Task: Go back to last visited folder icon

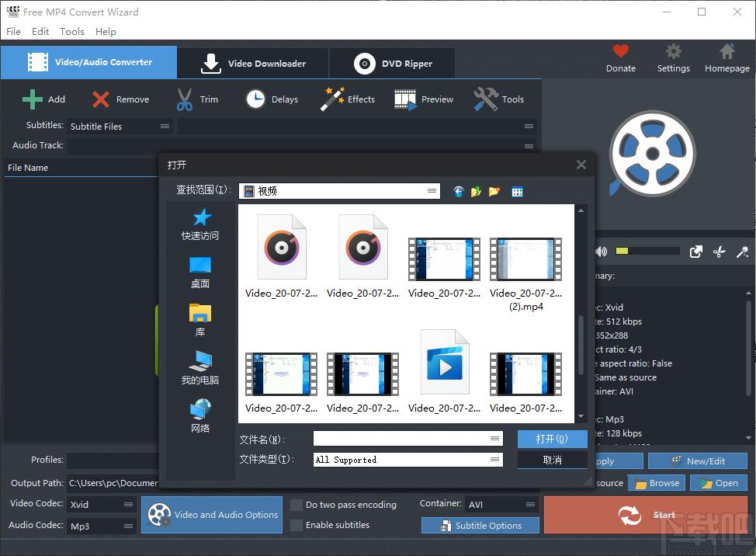Action: (459, 192)
